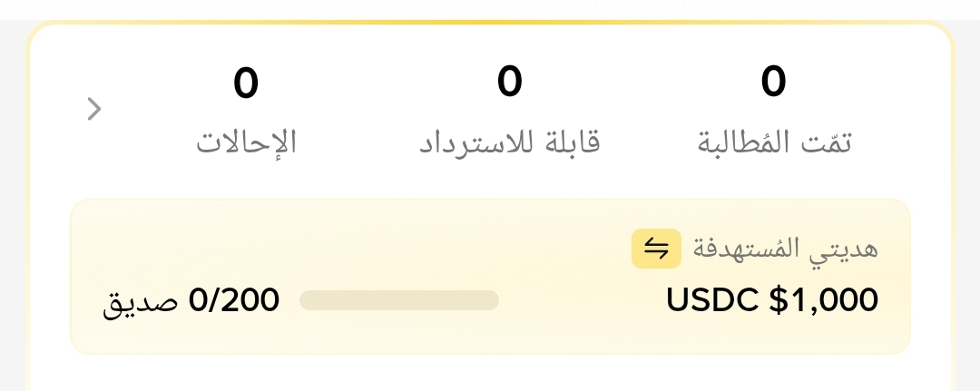Select the zero count above تمّت المُطالبة
The width and height of the screenshot is (980, 391).
tap(774, 83)
